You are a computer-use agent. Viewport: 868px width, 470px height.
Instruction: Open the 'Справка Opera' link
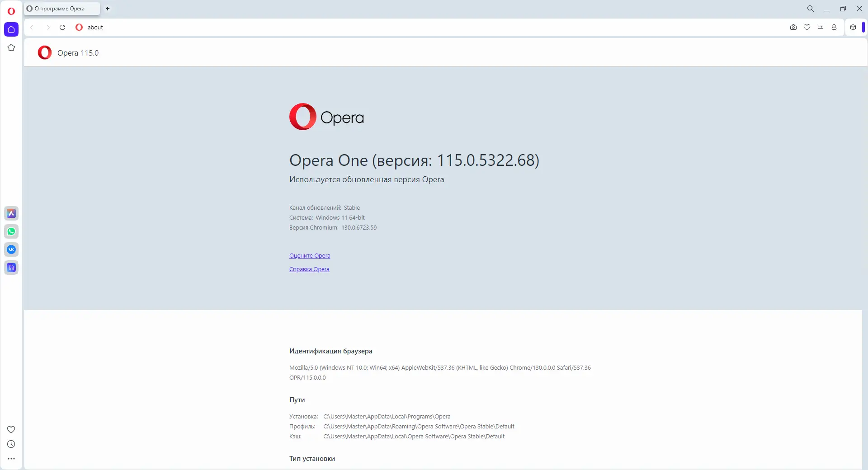(309, 269)
